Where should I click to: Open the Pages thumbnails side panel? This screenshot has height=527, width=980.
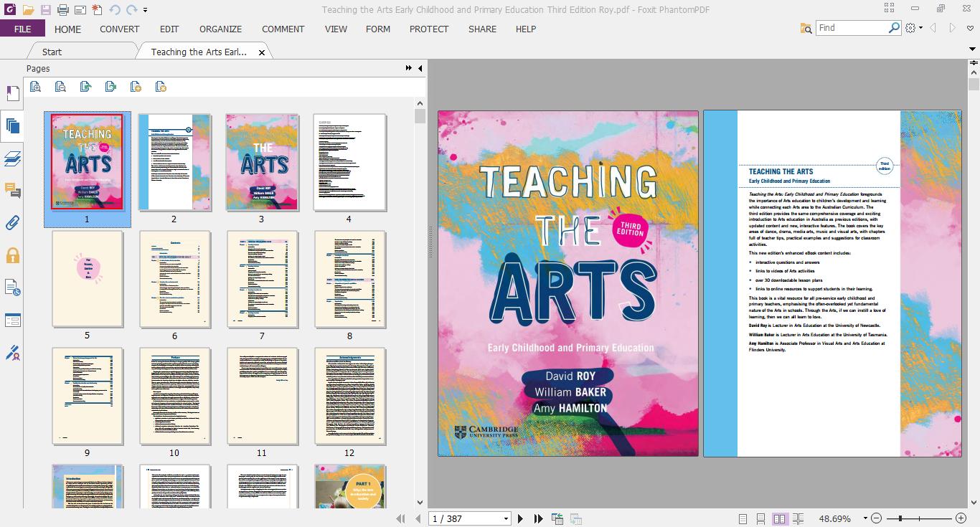tap(12, 126)
